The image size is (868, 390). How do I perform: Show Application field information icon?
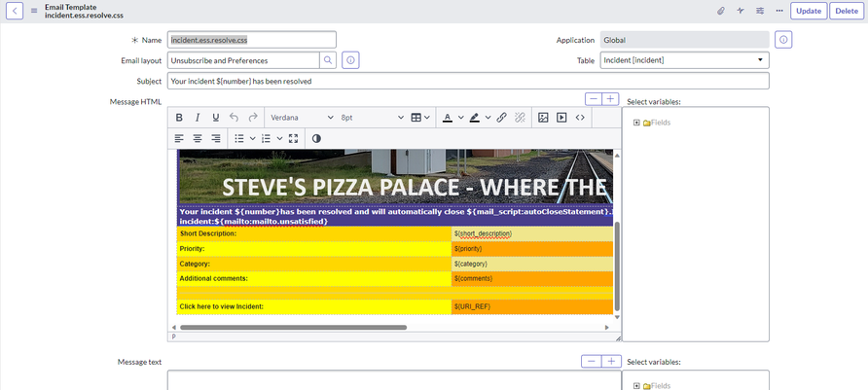[x=783, y=40]
